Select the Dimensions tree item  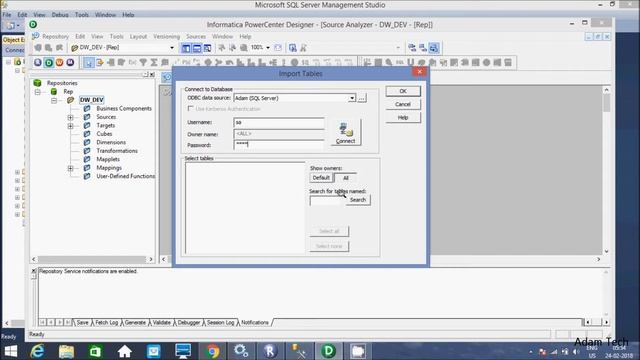(x=111, y=142)
